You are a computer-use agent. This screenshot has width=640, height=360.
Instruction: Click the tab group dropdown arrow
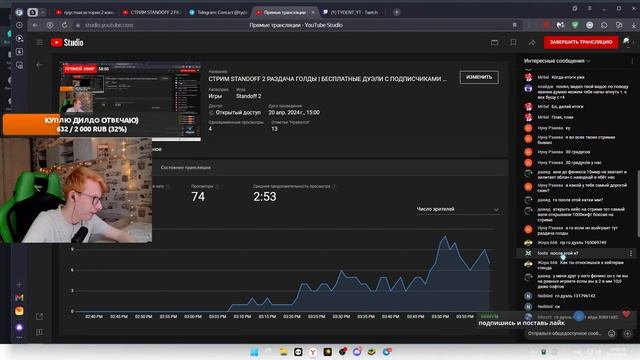pyautogui.click(x=43, y=12)
